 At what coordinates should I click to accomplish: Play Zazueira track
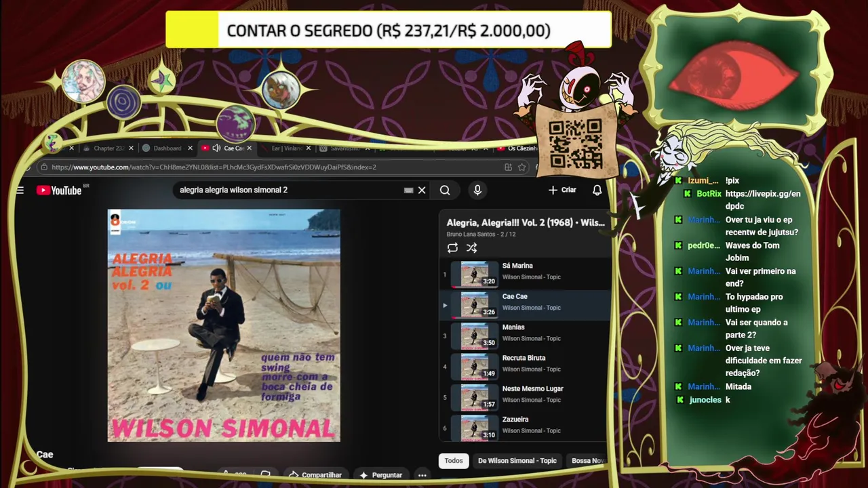point(525,428)
